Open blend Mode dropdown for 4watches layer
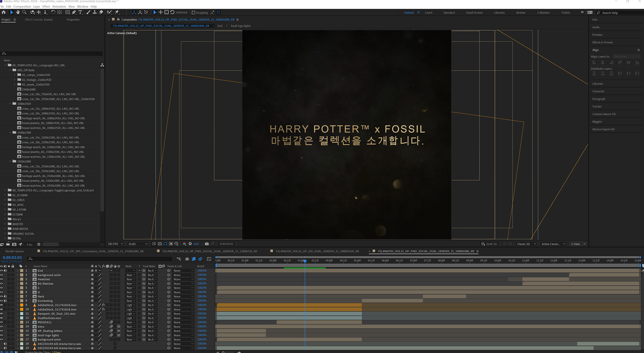Image resolution: width=644 pixels, height=353 pixels. [x=131, y=279]
